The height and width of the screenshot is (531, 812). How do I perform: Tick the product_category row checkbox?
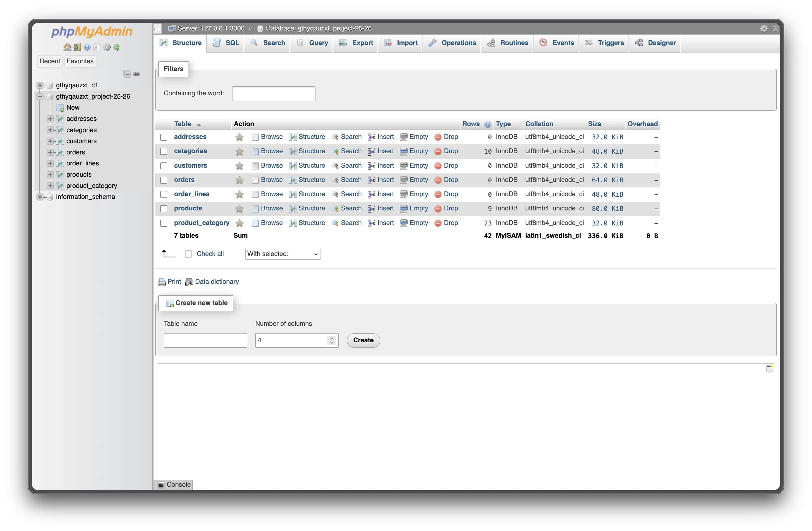pyautogui.click(x=164, y=223)
